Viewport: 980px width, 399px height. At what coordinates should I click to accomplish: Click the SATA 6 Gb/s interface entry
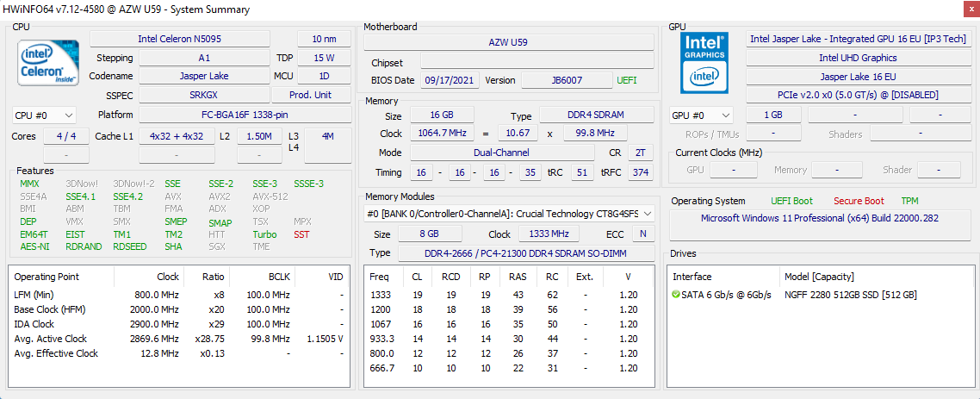[726, 295]
